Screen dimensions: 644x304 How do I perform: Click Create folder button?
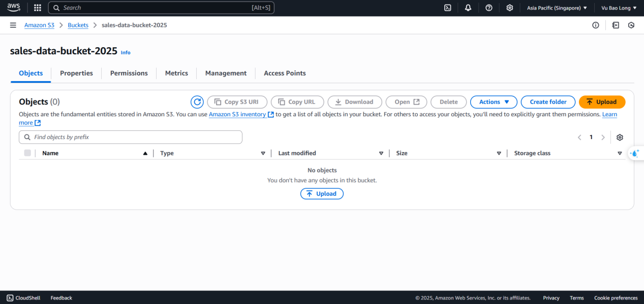[548, 102]
